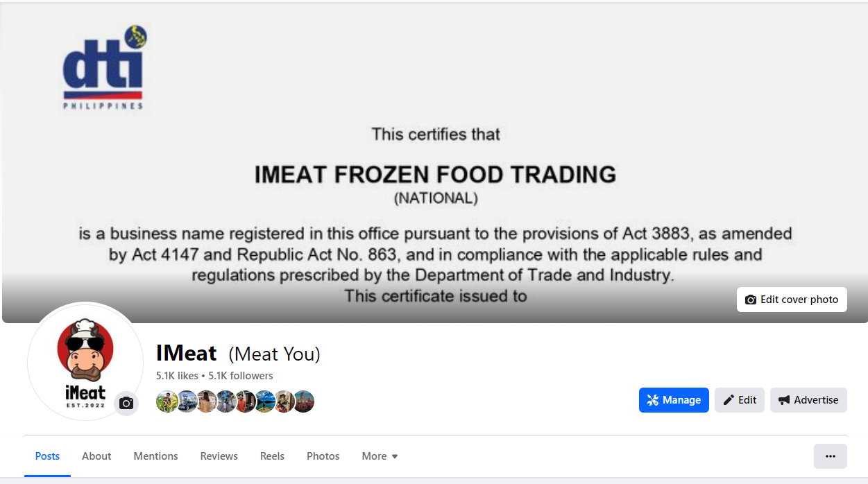Click the Edit button with pencil icon

[740, 400]
